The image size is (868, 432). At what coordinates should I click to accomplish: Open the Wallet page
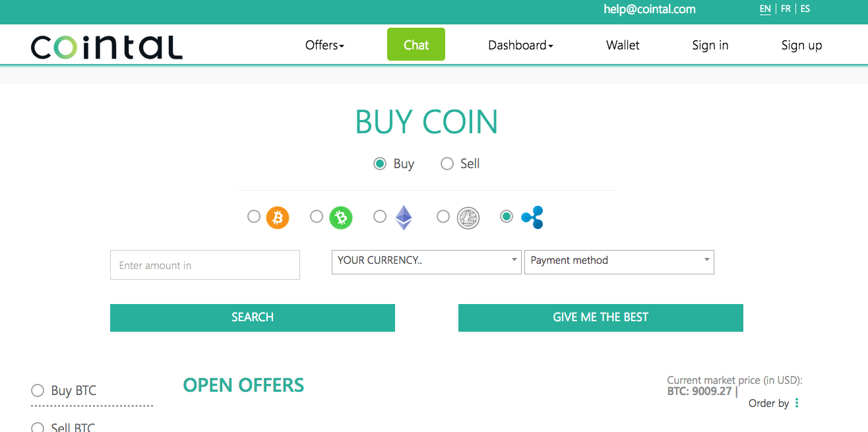click(623, 45)
